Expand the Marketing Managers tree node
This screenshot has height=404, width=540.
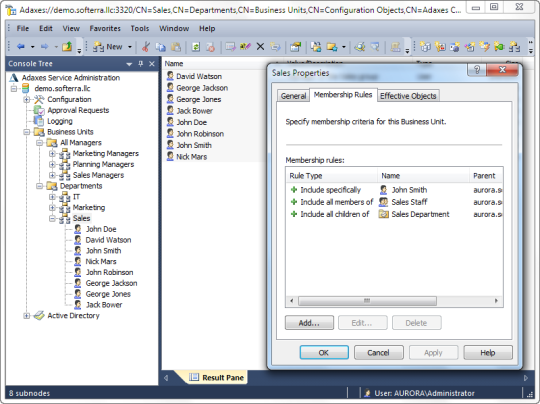(52, 154)
